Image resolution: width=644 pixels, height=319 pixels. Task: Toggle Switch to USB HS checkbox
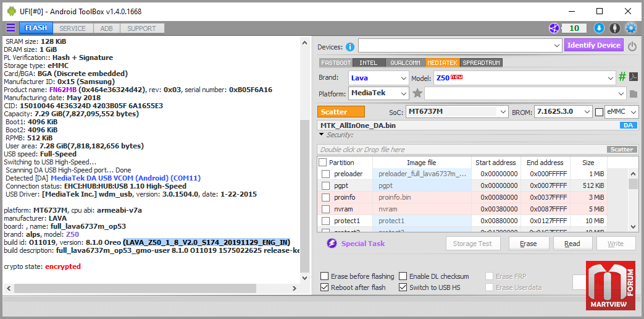(x=403, y=287)
